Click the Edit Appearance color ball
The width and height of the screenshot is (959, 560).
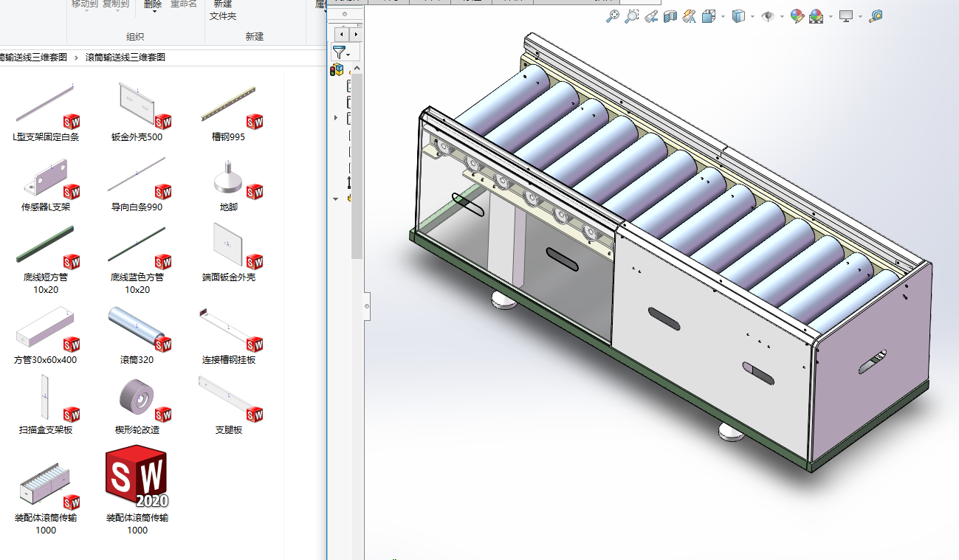coord(797,16)
